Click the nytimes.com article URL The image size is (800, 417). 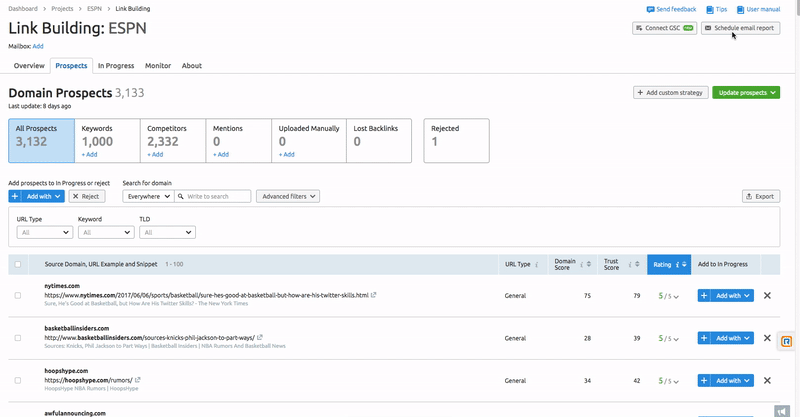point(206,295)
